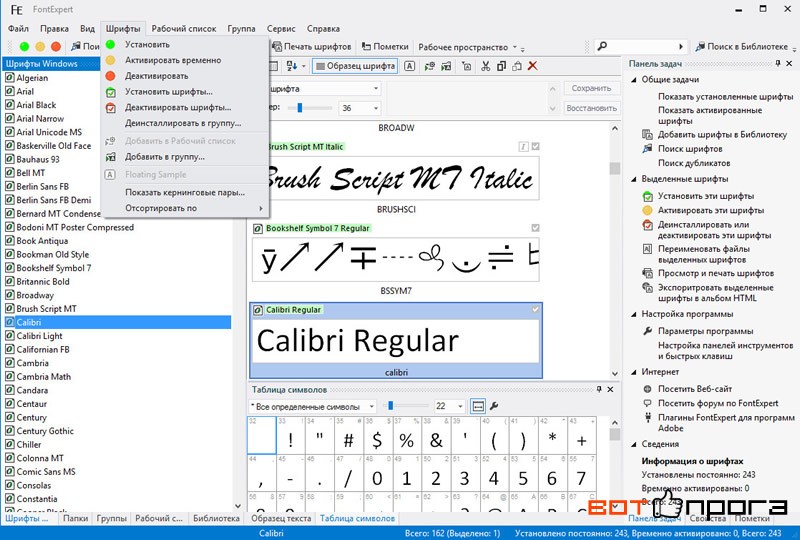Click the Сохранить button
The image size is (800, 540).
pos(591,88)
